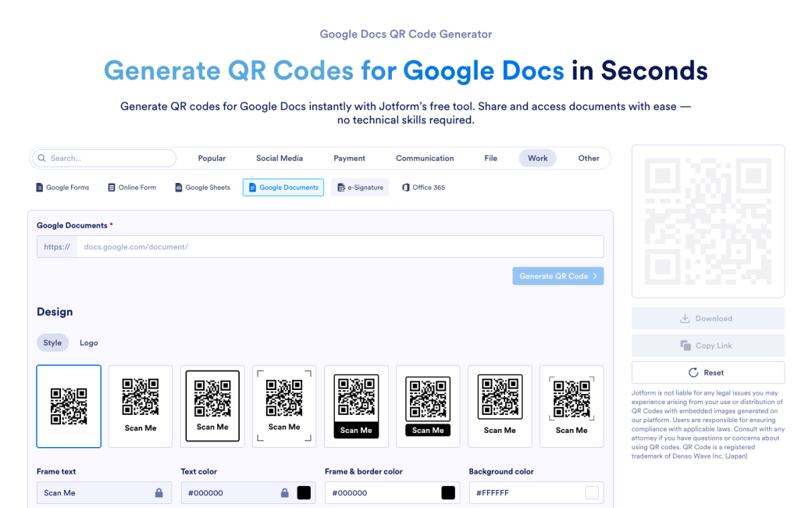The height and width of the screenshot is (508, 812).
Task: Choose the Office 365 QR type
Action: [x=423, y=187]
